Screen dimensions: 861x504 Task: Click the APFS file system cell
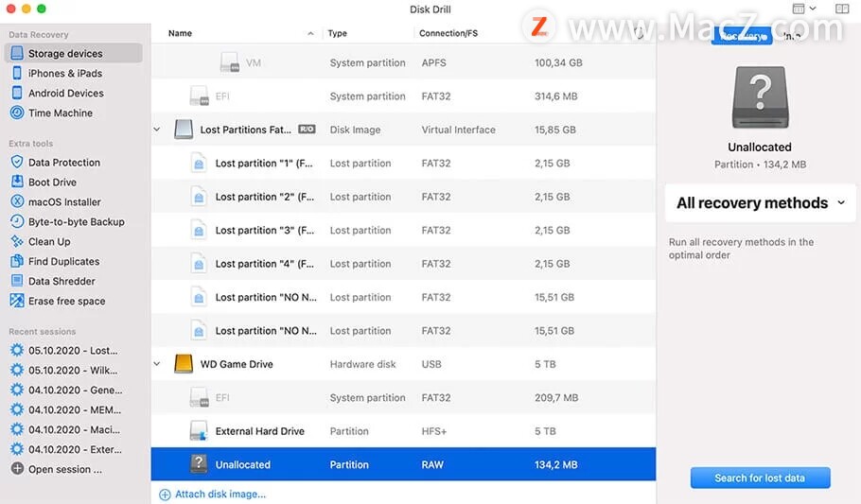point(433,62)
